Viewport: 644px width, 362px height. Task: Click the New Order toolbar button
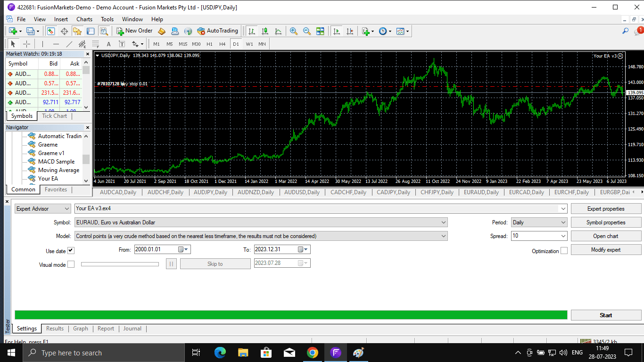coord(135,31)
